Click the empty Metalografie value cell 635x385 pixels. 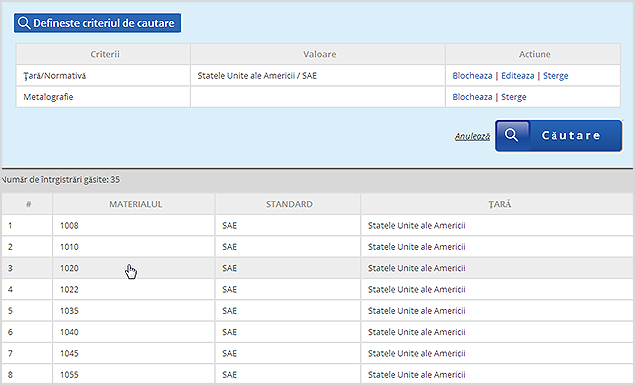pyautogui.click(x=318, y=97)
